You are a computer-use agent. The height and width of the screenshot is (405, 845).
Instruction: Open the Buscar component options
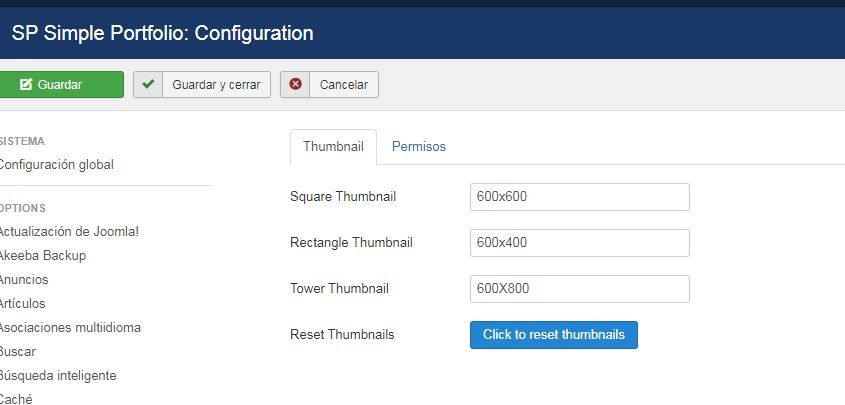click(17, 351)
